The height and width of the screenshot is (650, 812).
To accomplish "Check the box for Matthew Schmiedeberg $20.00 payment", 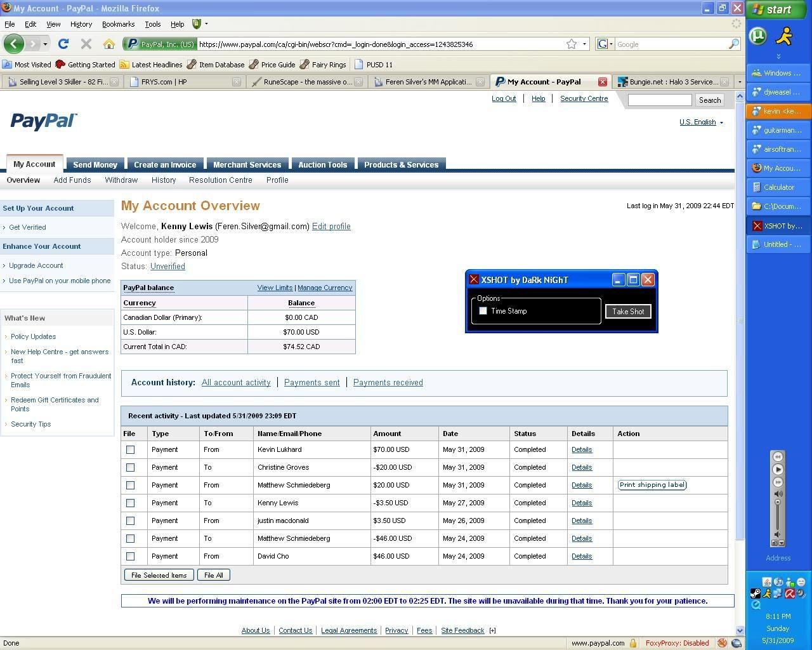I will coord(130,485).
